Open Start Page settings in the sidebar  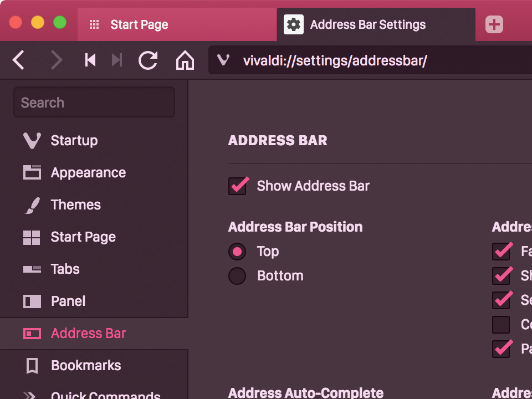pos(94,237)
